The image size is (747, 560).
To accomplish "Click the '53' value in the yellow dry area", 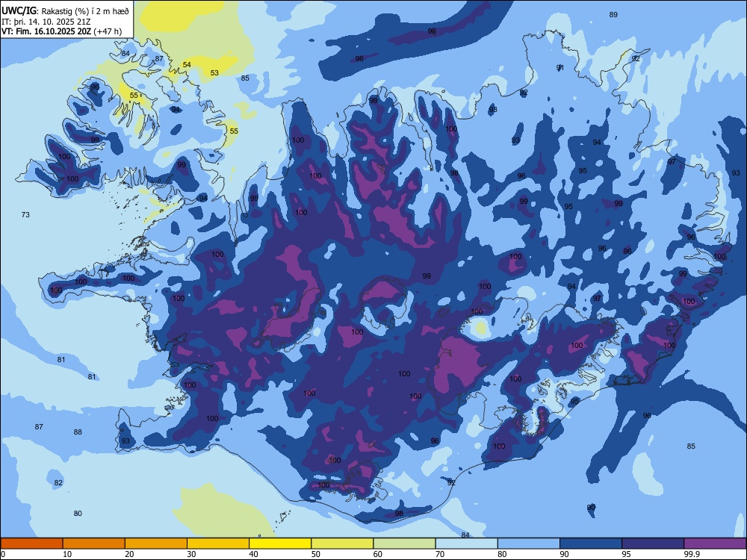I will click(x=215, y=73).
